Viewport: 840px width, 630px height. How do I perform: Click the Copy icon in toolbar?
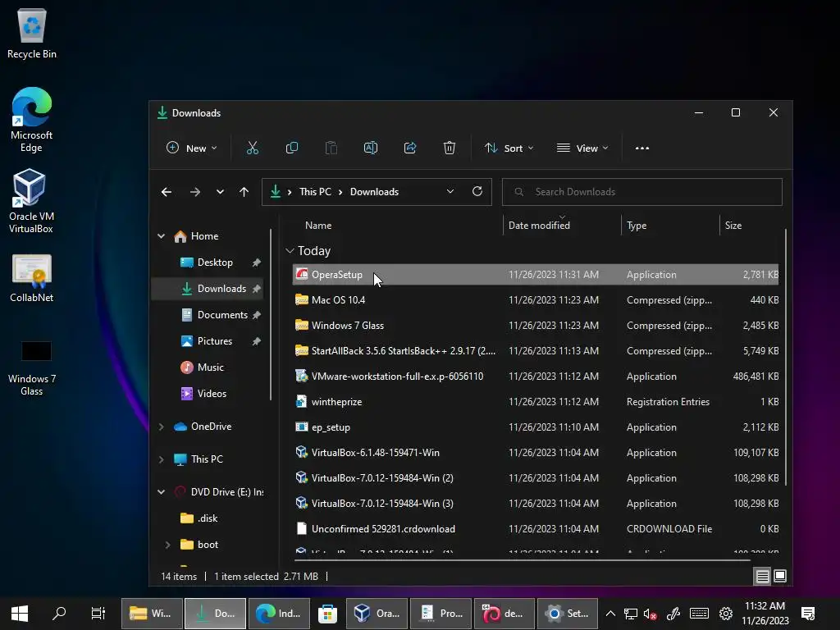tap(292, 148)
